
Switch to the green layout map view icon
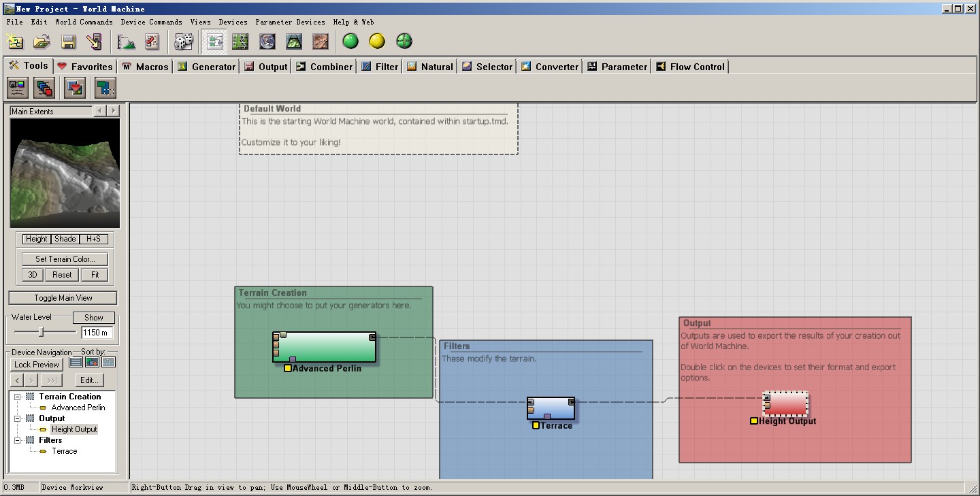click(240, 42)
